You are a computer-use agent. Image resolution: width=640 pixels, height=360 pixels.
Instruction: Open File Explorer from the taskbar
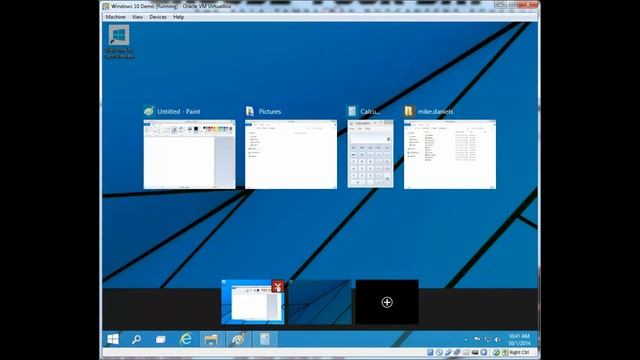pyautogui.click(x=211, y=339)
